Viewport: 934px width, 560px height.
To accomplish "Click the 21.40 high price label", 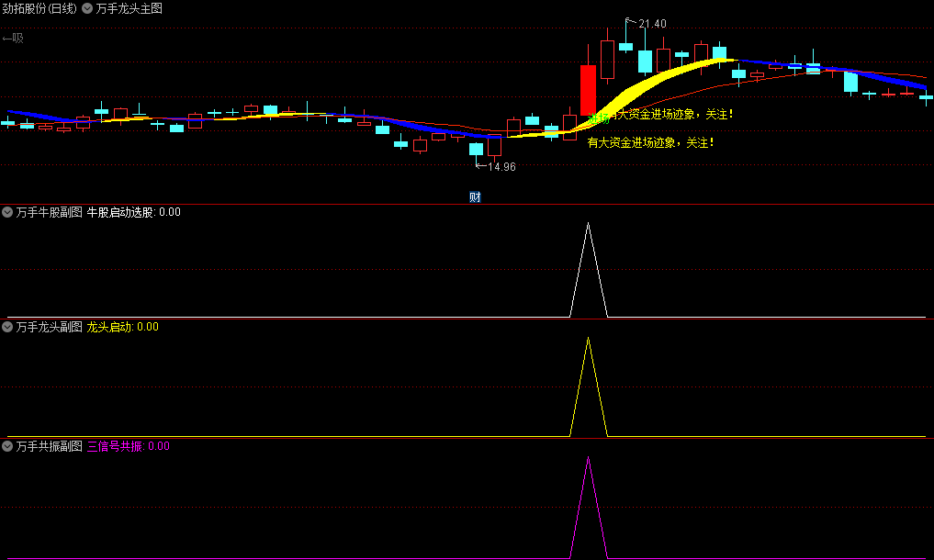I will pos(652,24).
